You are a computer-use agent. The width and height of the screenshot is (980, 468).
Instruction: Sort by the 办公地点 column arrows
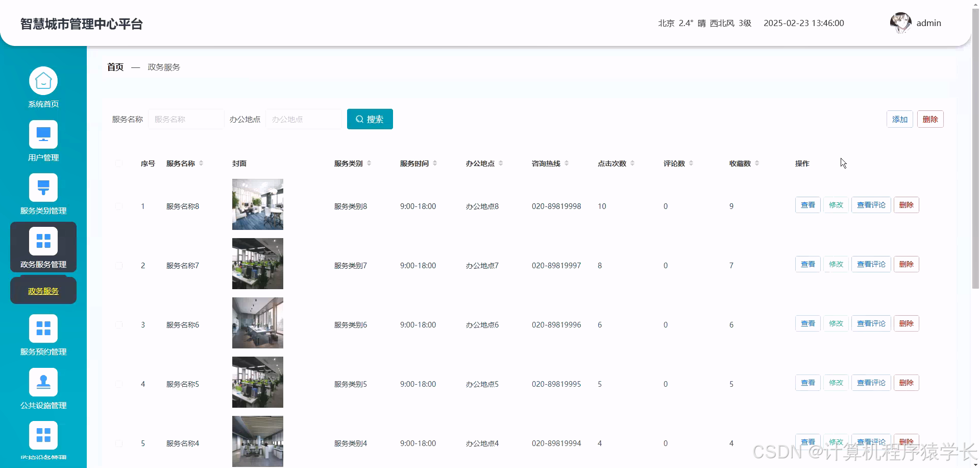coord(501,163)
